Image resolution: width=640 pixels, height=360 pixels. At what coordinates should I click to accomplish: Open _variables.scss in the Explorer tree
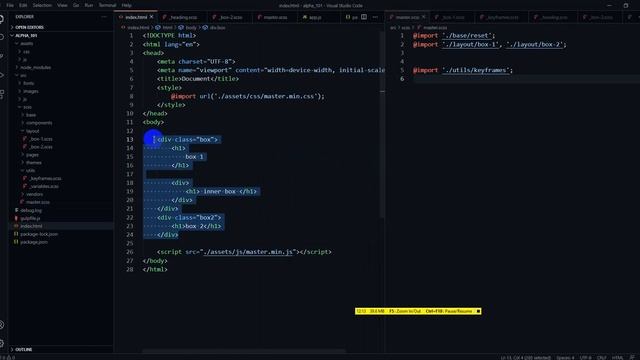(44, 186)
